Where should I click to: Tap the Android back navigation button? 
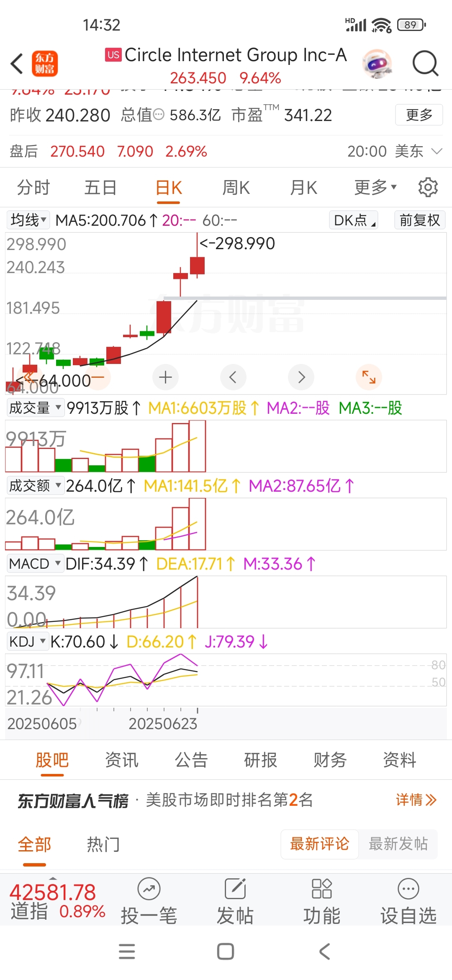[x=324, y=952]
